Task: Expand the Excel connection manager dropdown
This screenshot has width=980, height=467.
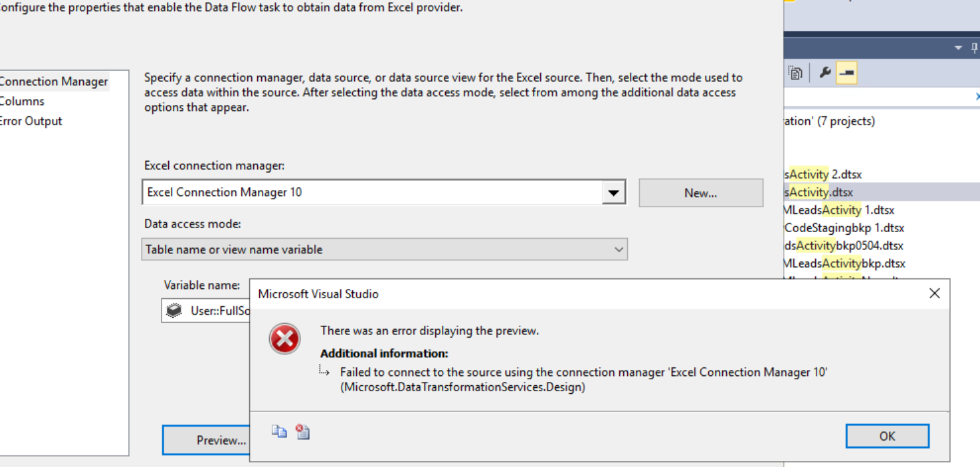Action: pos(613,193)
